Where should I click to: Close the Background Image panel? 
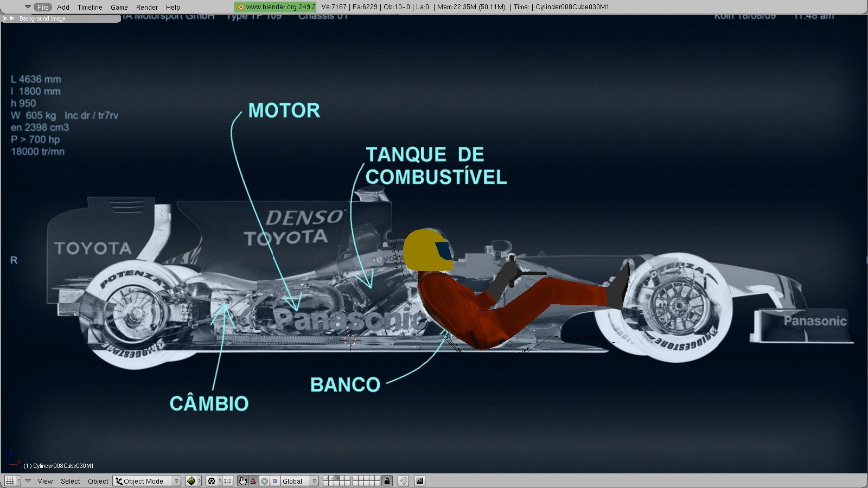click(5, 18)
